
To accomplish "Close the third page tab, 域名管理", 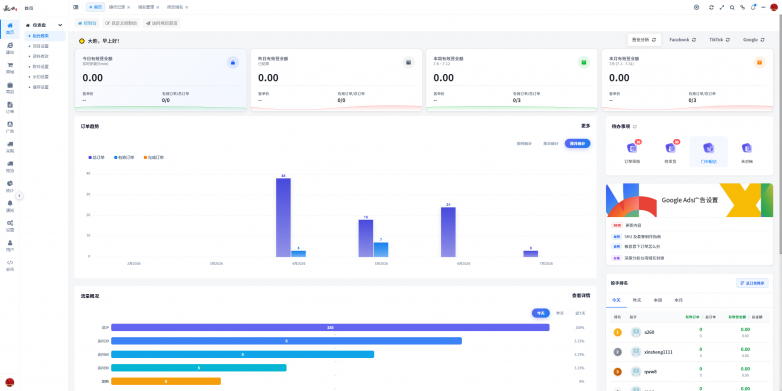I will coord(158,7).
